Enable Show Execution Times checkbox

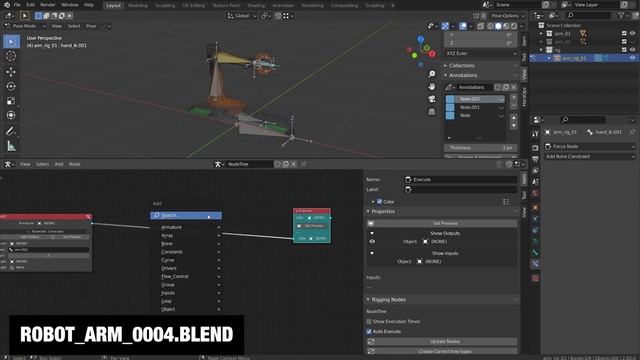click(369, 322)
